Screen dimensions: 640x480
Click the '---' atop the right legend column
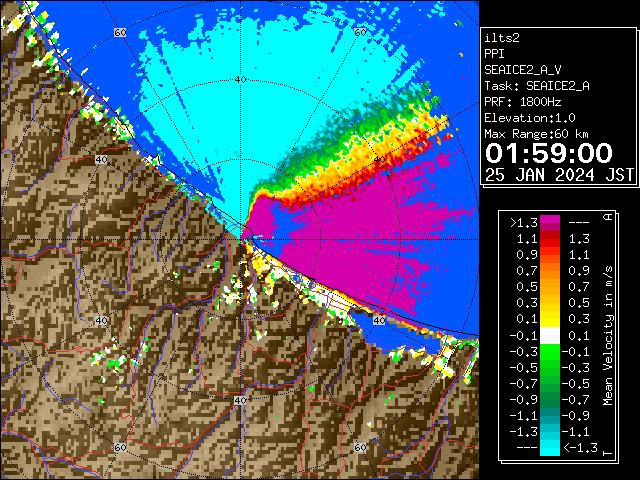[x=579, y=223]
